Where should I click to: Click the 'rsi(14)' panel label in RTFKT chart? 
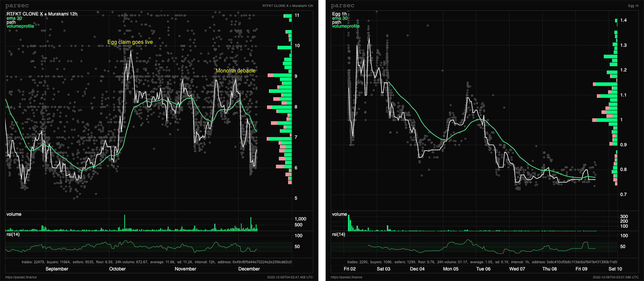pos(13,234)
